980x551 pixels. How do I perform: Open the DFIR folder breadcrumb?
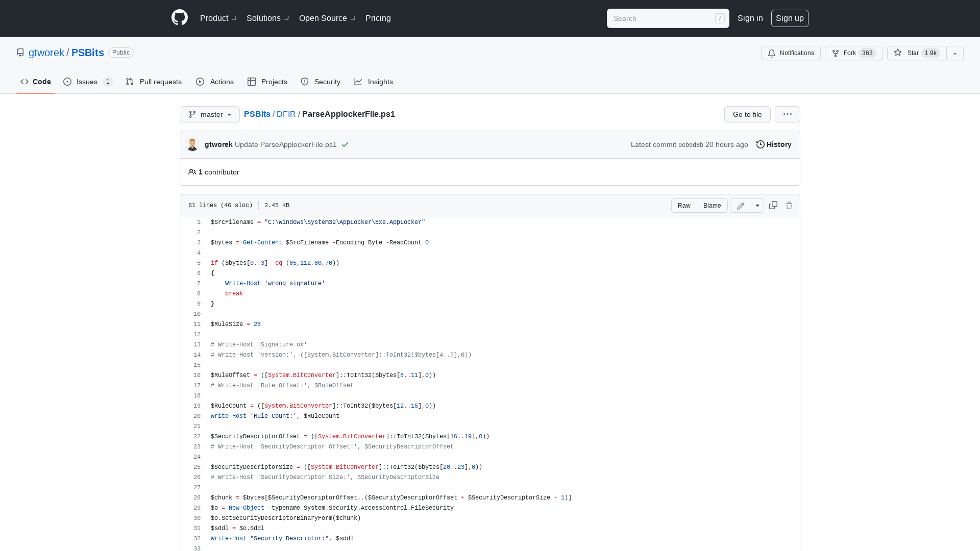(x=286, y=114)
